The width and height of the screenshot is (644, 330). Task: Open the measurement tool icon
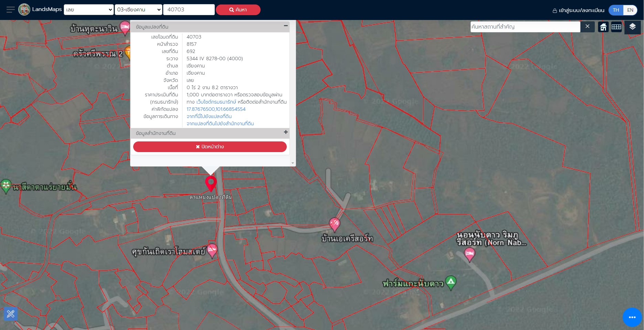click(11, 314)
